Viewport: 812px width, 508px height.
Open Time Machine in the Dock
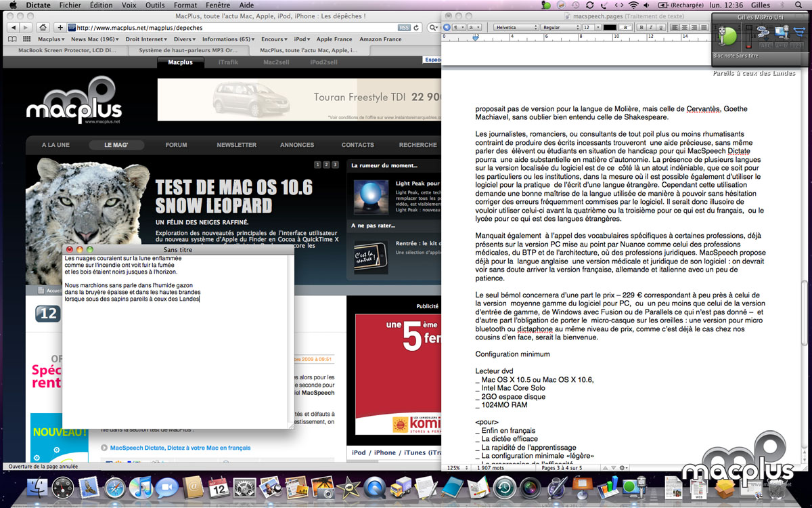point(504,488)
